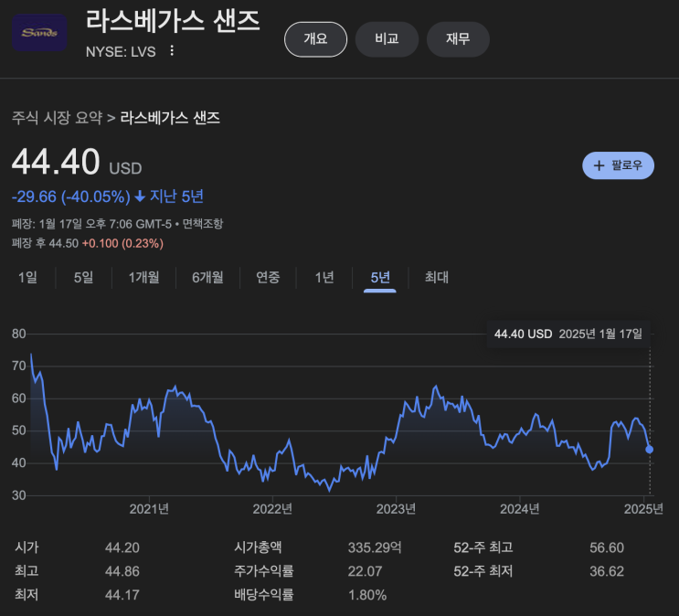This screenshot has width=679, height=616.
Task: Click the 시가 value 44.20
Action: click(122, 547)
